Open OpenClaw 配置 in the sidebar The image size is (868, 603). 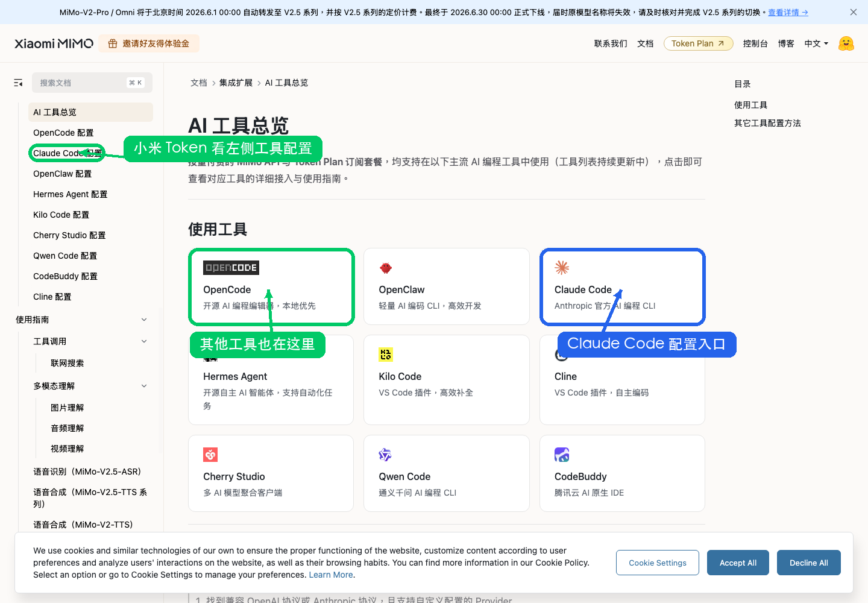tap(62, 174)
